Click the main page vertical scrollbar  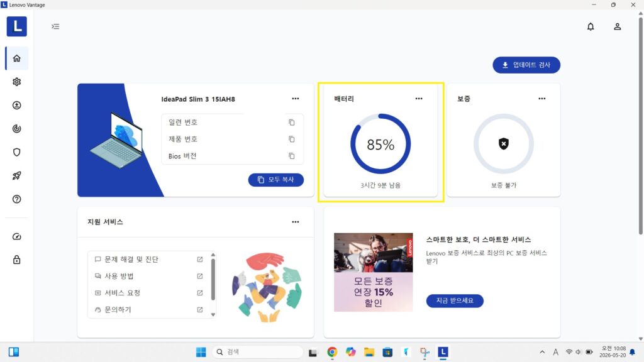[x=640, y=125]
